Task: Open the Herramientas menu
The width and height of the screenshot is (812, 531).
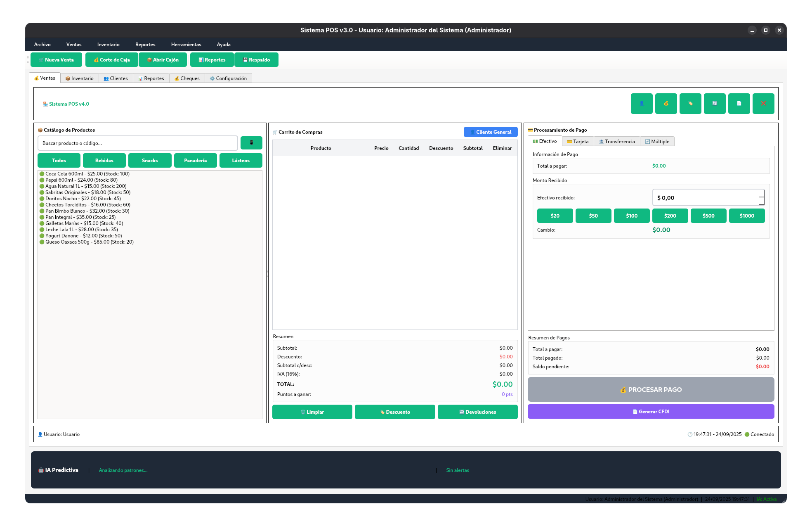Action: coord(186,45)
